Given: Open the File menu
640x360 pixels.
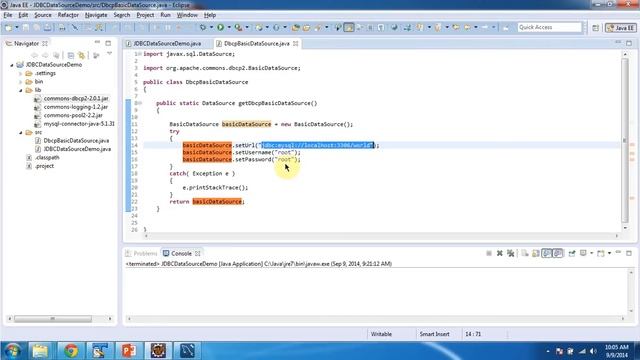Looking at the screenshot, I should pyautogui.click(x=8, y=15).
